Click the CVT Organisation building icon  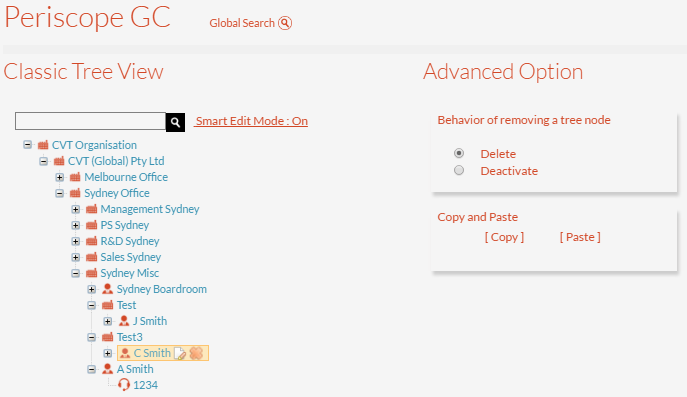click(43, 145)
